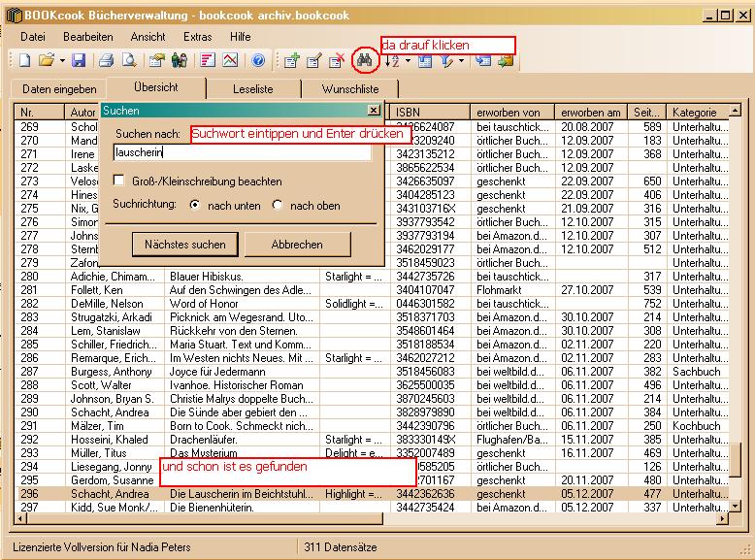Click the delete record red X icon
This screenshot has width=755, height=560.
tap(337, 60)
